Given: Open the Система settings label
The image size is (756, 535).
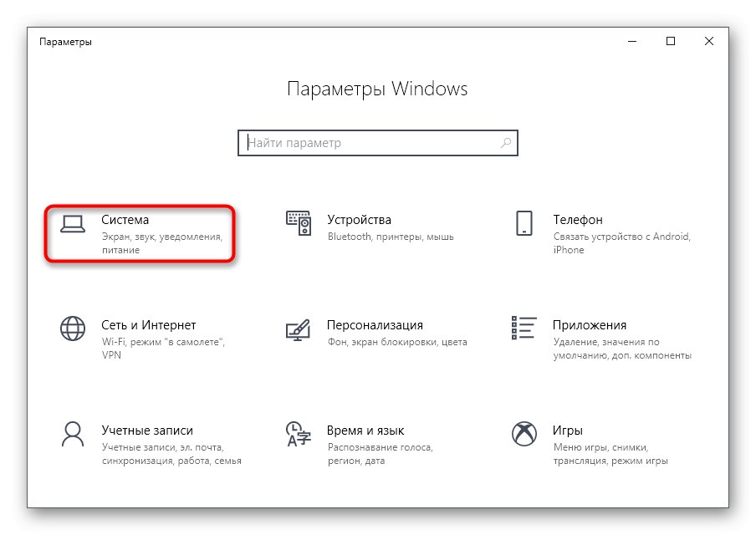Looking at the screenshot, I should click(125, 220).
